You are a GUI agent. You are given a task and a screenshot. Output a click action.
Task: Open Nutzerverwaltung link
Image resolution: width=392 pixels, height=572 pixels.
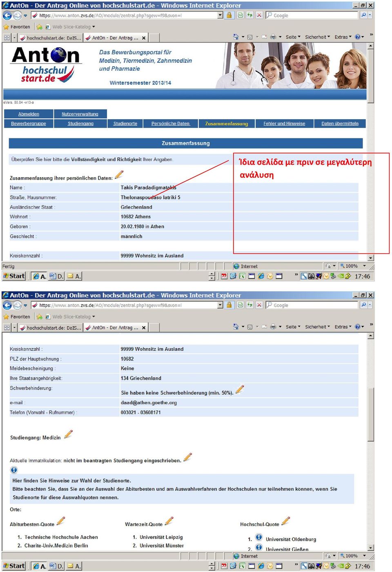[x=80, y=114]
